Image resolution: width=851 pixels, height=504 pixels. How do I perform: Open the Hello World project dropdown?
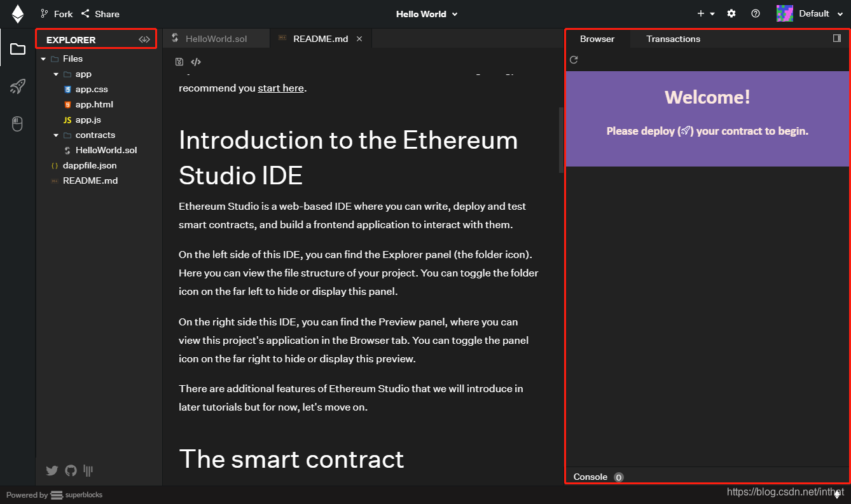tap(426, 14)
